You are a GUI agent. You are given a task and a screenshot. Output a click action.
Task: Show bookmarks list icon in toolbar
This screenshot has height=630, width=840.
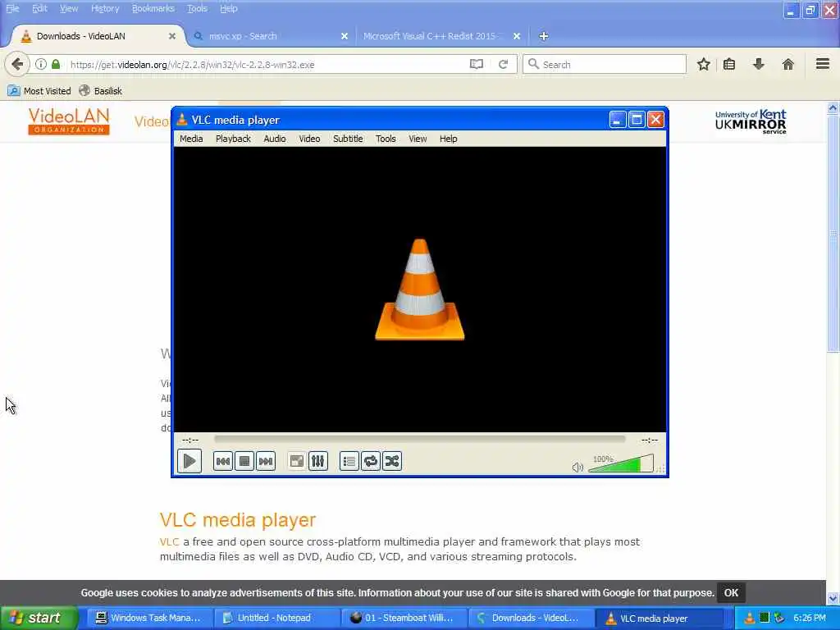pos(729,64)
